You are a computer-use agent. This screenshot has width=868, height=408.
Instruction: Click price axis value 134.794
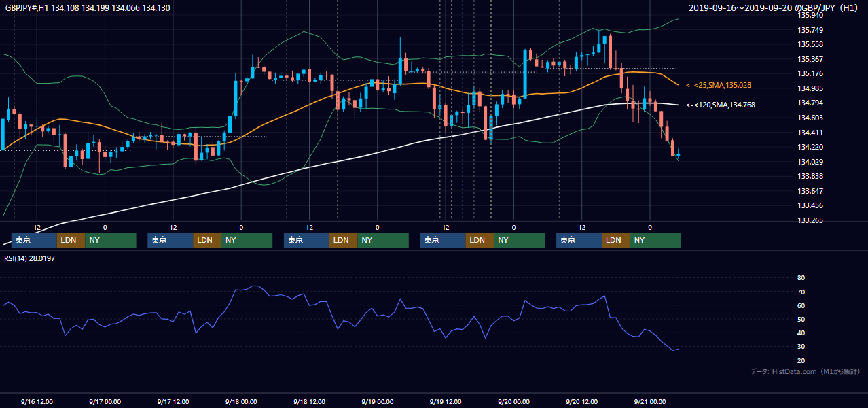[x=810, y=103]
